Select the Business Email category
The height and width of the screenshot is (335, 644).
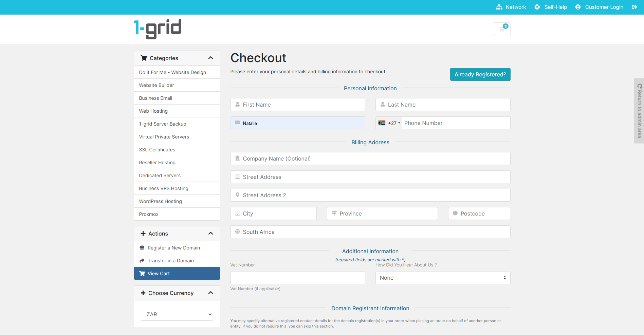coord(177,98)
